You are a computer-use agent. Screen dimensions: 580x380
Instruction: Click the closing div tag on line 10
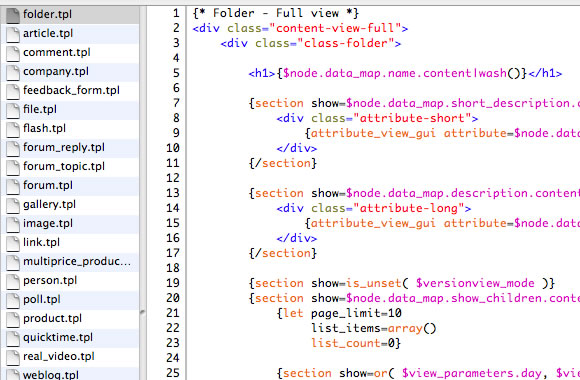(297, 148)
